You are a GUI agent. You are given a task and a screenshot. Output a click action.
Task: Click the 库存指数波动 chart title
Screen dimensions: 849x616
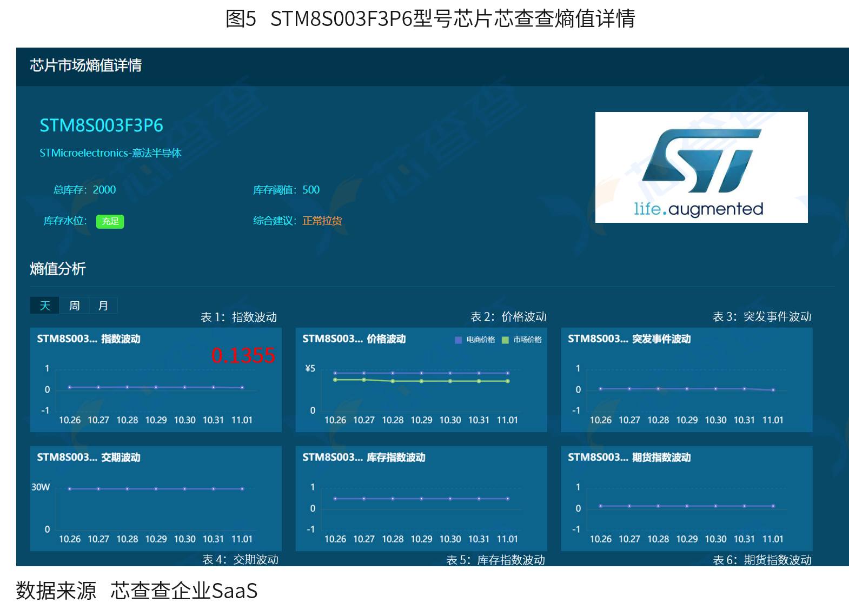pos(364,458)
